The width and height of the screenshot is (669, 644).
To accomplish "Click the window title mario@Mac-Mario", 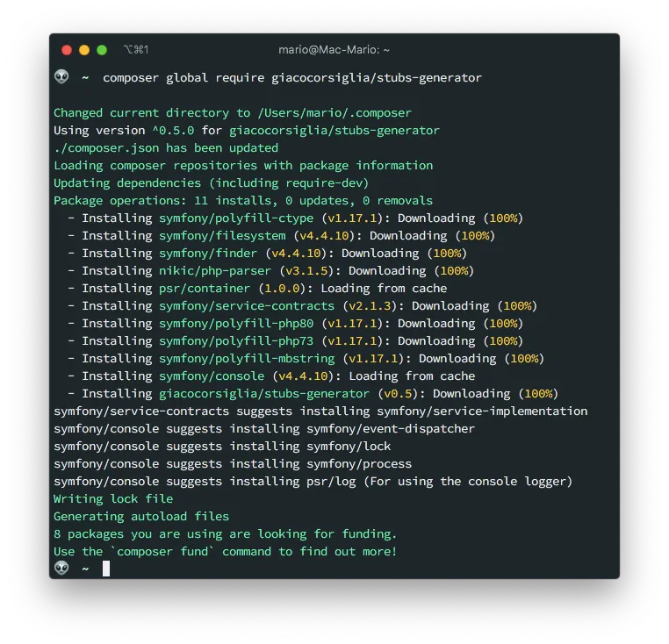I will coord(334,50).
